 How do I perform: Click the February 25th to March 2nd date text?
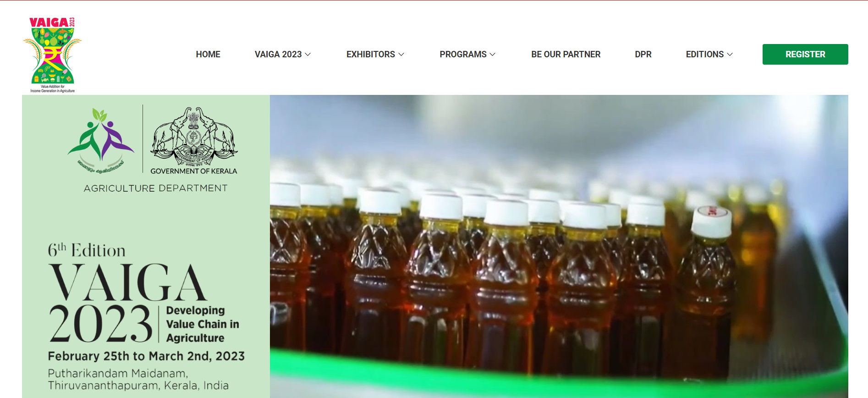tap(146, 356)
